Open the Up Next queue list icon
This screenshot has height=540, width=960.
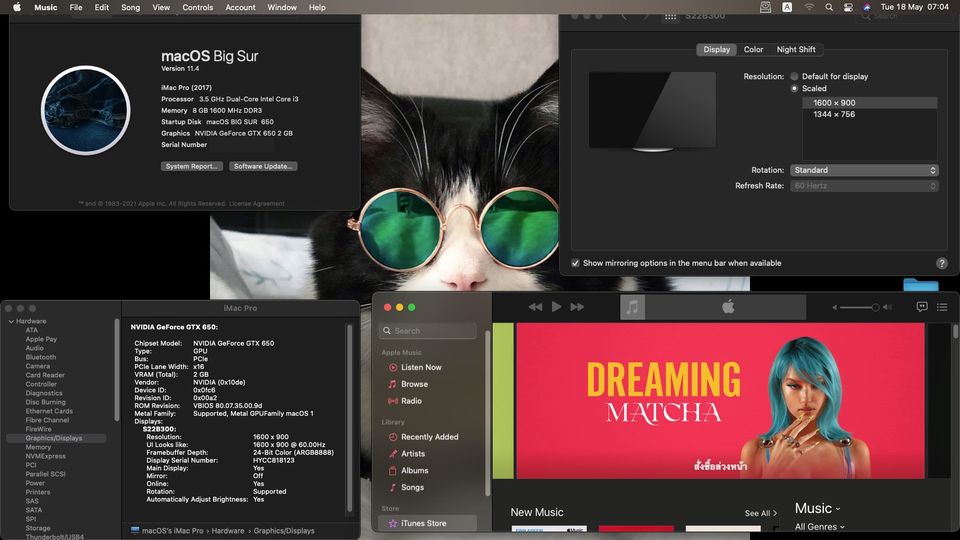tap(942, 307)
